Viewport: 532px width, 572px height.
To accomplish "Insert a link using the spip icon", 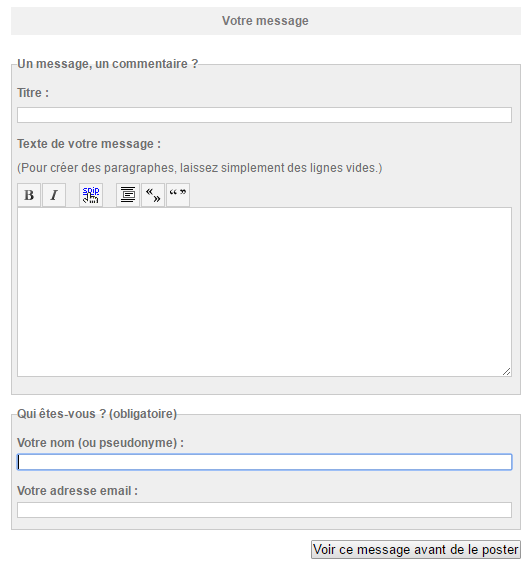I will 91,195.
